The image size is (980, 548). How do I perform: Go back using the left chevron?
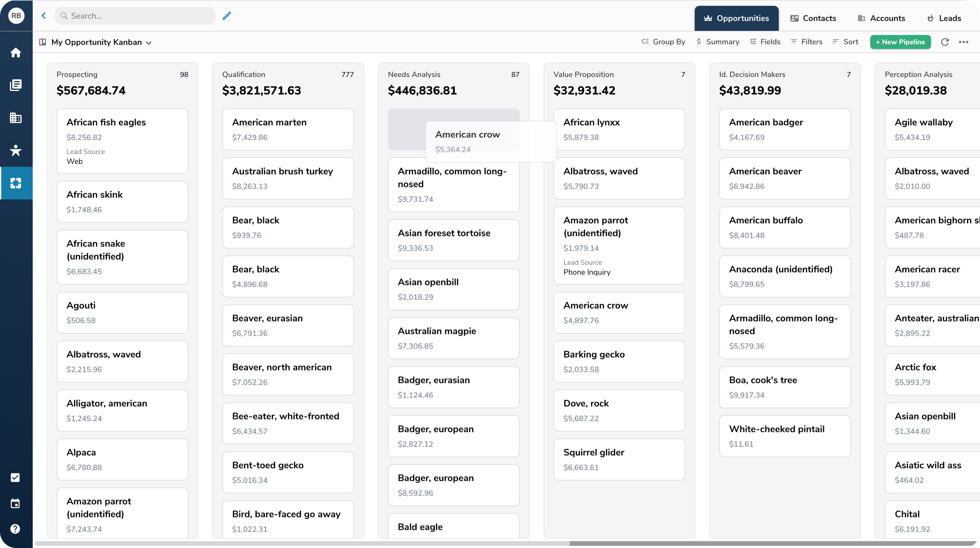[44, 16]
